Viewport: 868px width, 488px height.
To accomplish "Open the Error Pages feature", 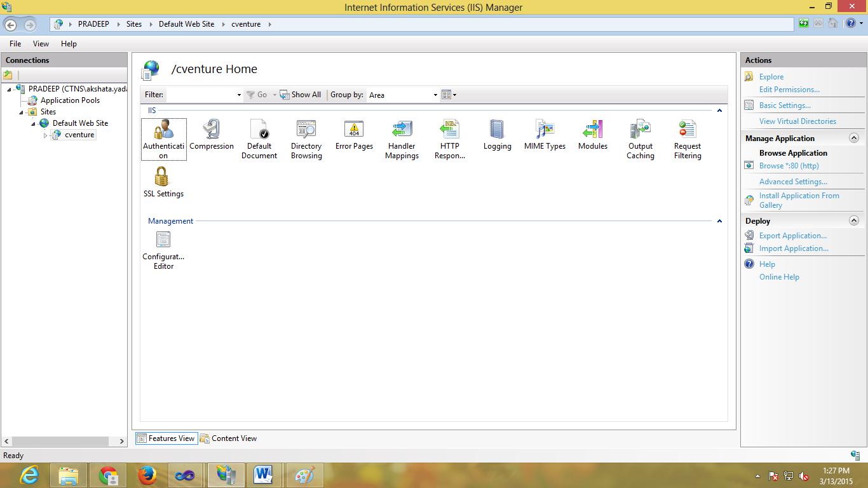I will (x=354, y=135).
